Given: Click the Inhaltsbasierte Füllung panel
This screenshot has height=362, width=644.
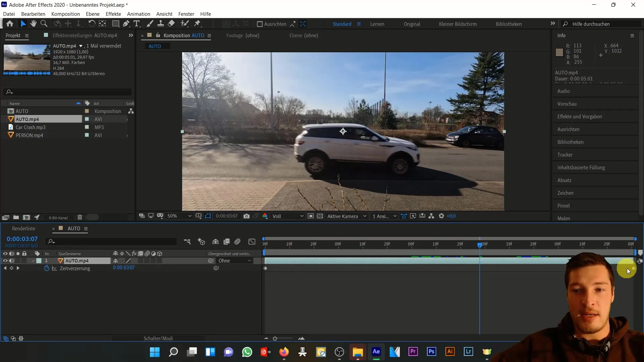Looking at the screenshot, I should pyautogui.click(x=581, y=167).
